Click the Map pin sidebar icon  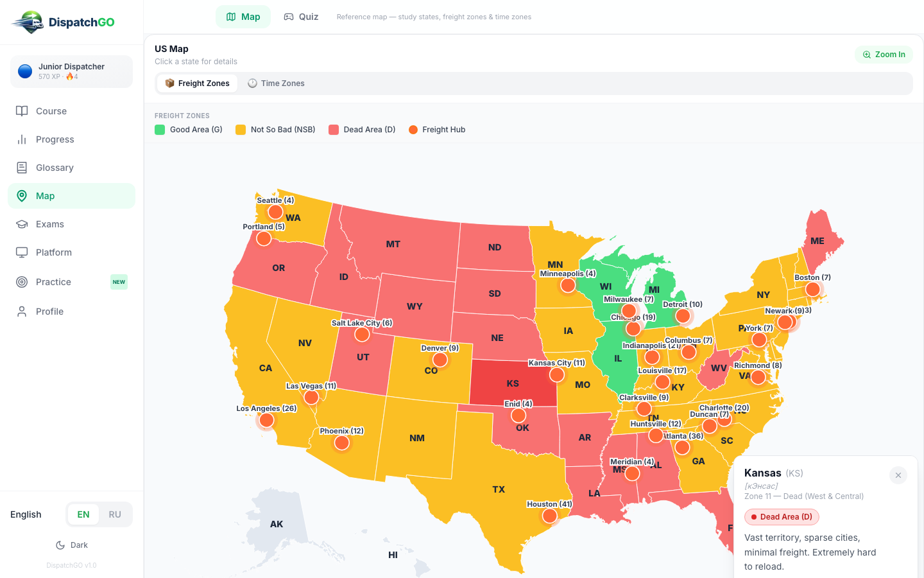click(x=22, y=196)
